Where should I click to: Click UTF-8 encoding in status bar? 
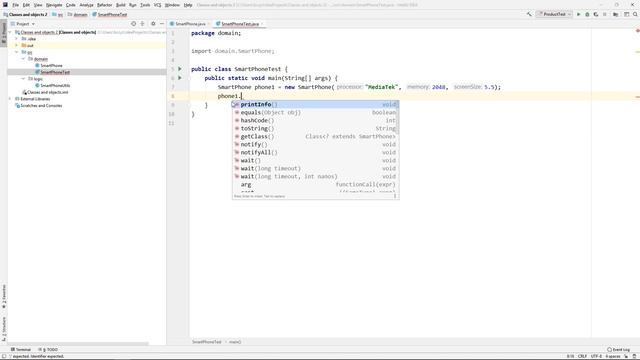click(596, 356)
